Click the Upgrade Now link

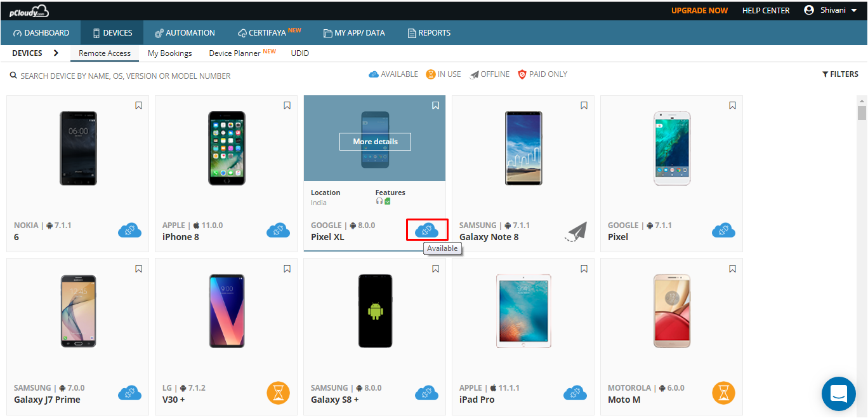(x=700, y=11)
